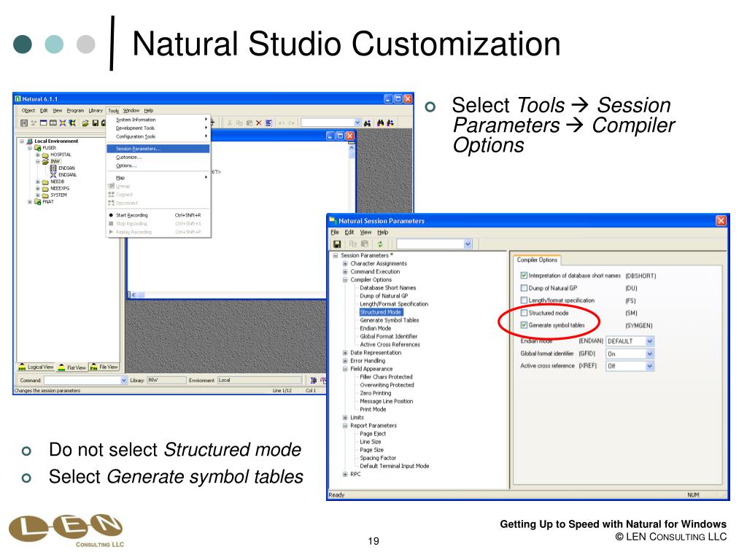Click the editor vertical scrollbar up arrow

pos(352,148)
